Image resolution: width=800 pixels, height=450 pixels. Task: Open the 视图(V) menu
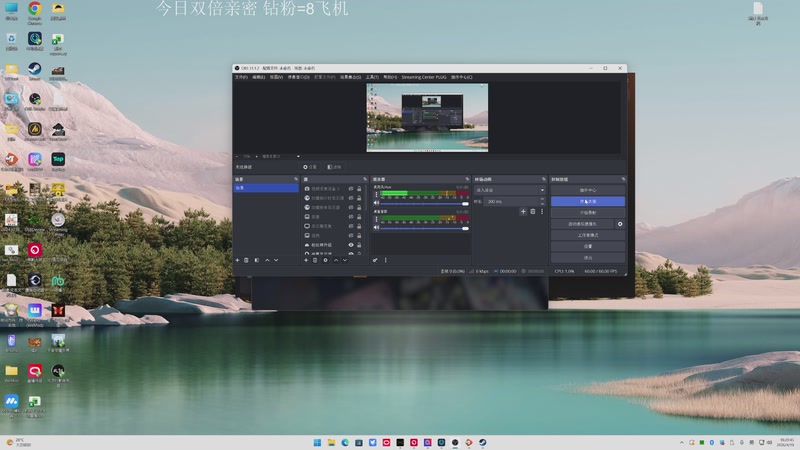(276, 77)
